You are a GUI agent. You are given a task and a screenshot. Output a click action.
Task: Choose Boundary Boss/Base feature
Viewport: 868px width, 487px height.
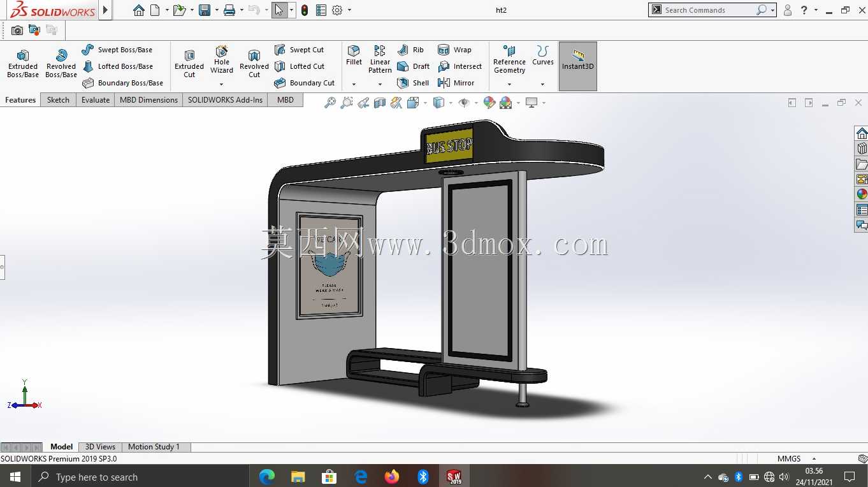122,83
